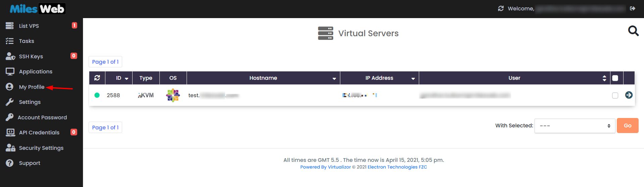The width and height of the screenshot is (644, 187).
Task: Click the refresh icon in table header
Action: point(97,78)
